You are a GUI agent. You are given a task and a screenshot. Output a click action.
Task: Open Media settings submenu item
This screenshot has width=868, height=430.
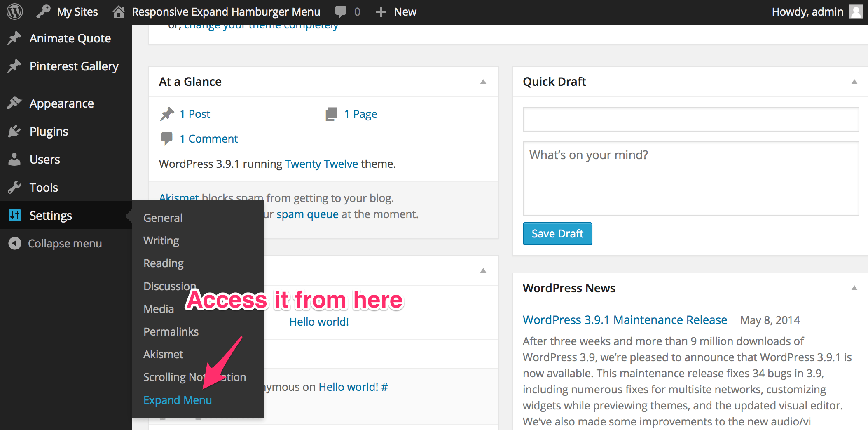click(159, 309)
